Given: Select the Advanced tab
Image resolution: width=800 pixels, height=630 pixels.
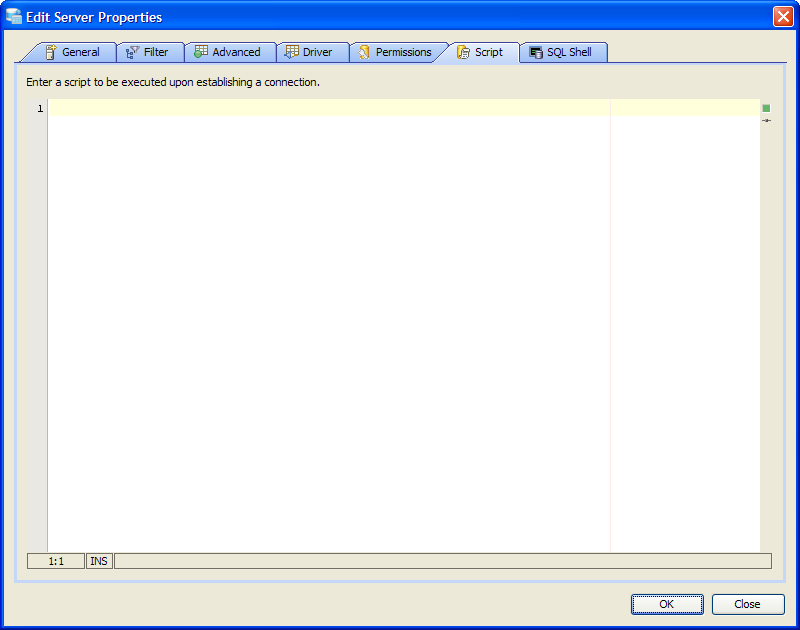Looking at the screenshot, I should coord(229,52).
